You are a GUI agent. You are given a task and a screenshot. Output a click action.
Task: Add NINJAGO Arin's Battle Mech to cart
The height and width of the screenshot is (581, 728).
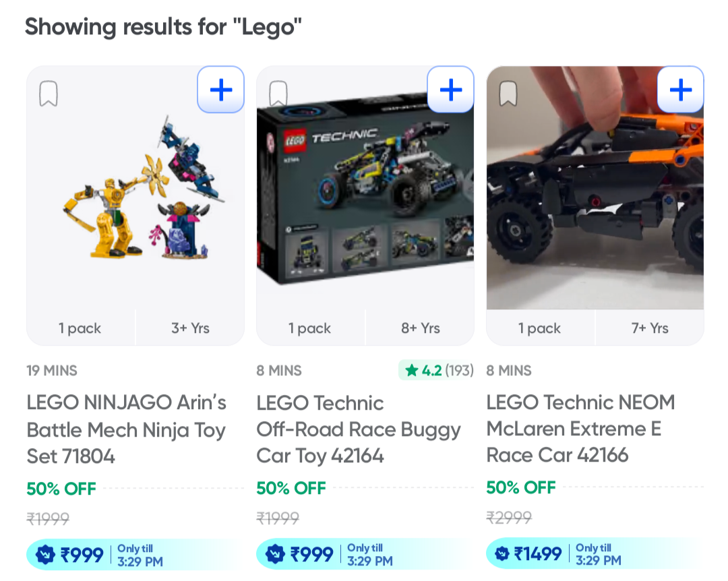click(x=220, y=90)
